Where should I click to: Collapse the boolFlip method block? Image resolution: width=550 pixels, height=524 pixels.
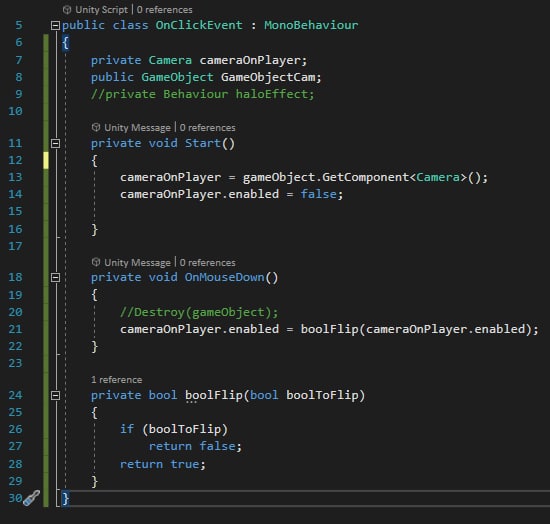click(x=55, y=395)
